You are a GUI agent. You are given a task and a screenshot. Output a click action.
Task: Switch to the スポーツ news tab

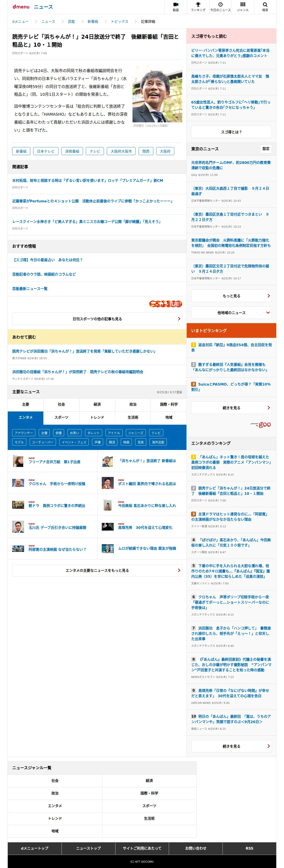pyautogui.click(x=61, y=417)
